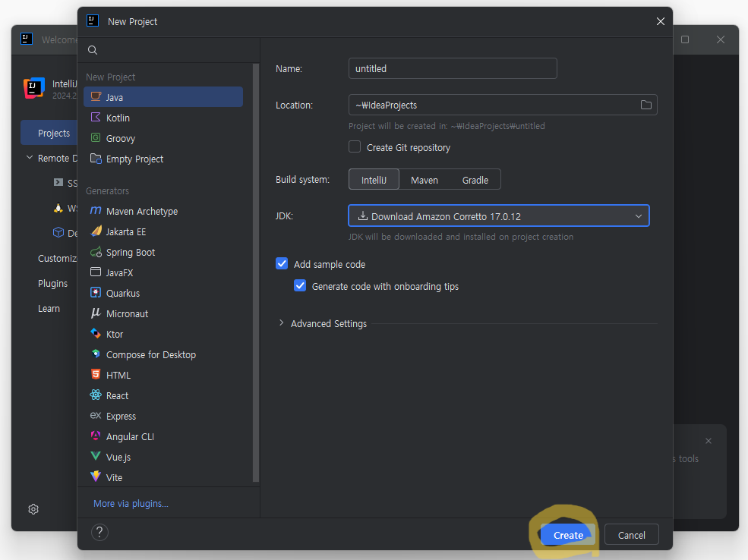Screen dimensions: 748x560
Task: Select the Empty Project icon
Action: click(x=96, y=159)
